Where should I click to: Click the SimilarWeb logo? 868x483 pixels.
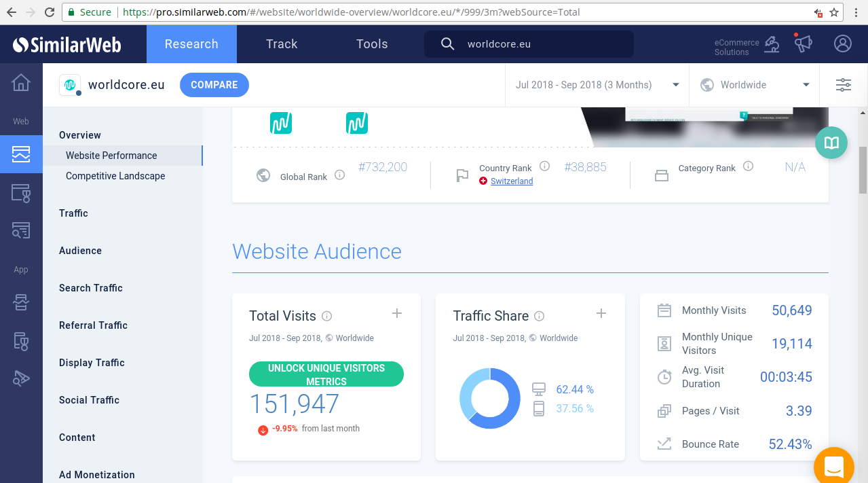(x=67, y=45)
